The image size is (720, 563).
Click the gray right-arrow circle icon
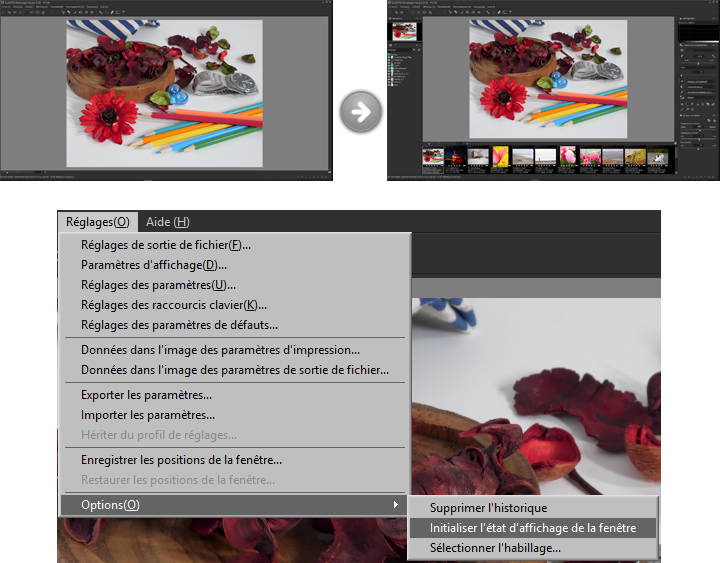click(360, 111)
